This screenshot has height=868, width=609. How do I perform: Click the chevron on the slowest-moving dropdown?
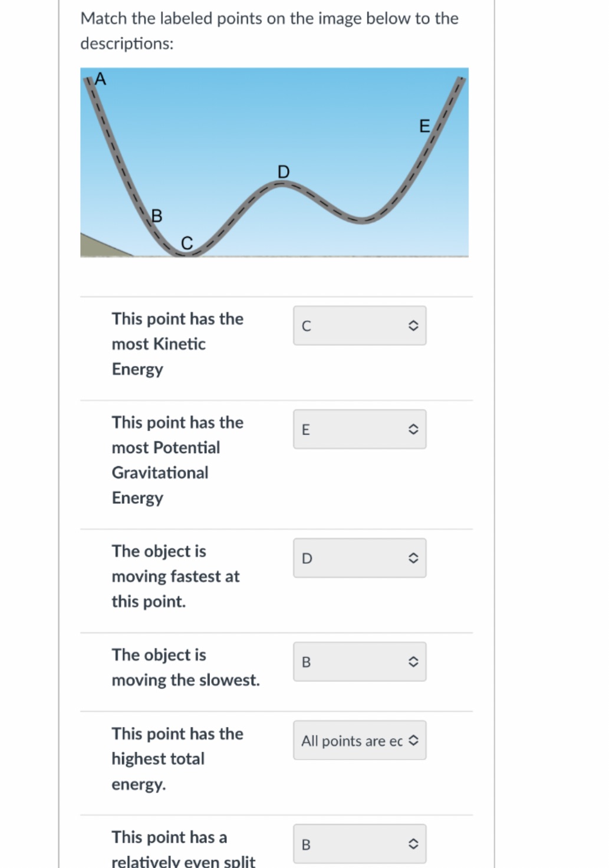(413, 661)
